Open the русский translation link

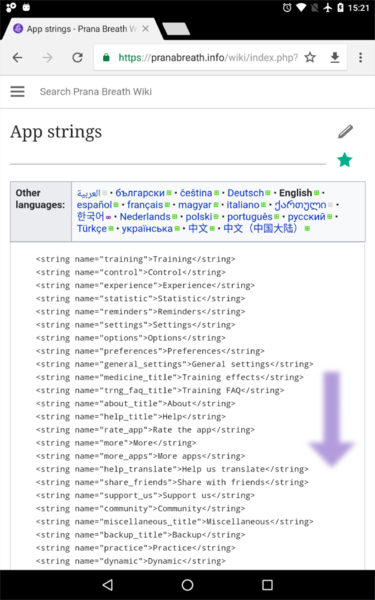pos(307,217)
